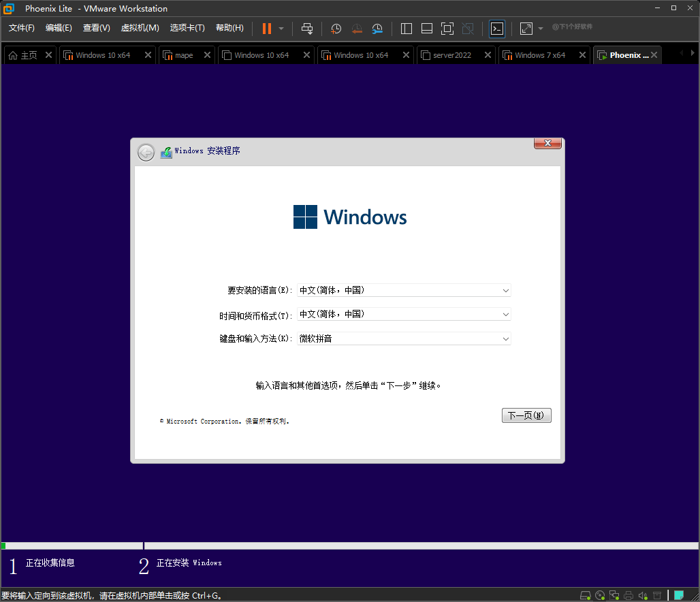Image resolution: width=700 pixels, height=602 pixels.
Task: Click the Unity mode icon
Action: 468,29
